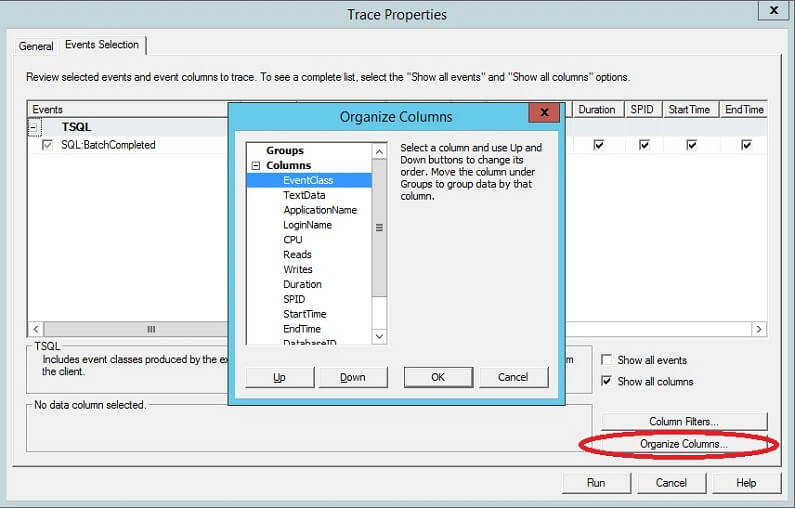Open Column Filters dialog

click(683, 421)
